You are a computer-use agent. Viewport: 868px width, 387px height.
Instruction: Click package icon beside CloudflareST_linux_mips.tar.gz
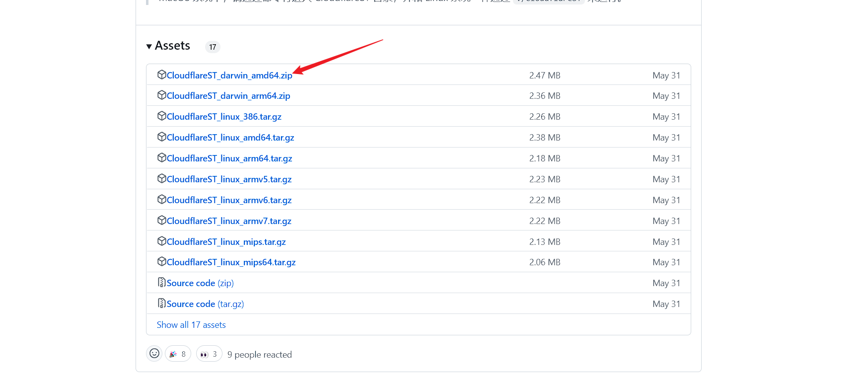(161, 241)
